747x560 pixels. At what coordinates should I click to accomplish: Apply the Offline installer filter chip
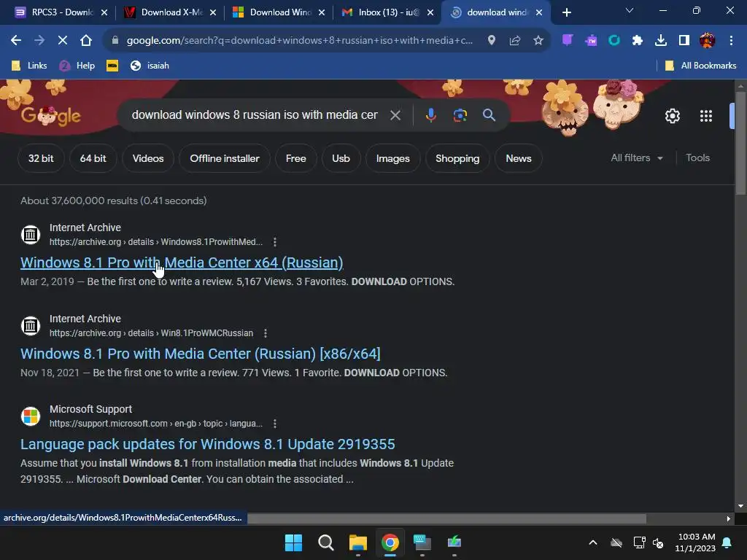[225, 158]
